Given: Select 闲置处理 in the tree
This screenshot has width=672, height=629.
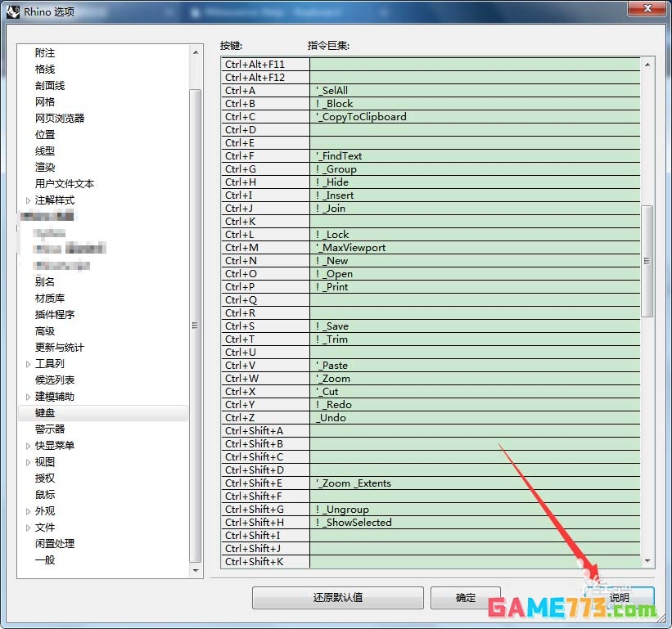Looking at the screenshot, I should point(55,544).
